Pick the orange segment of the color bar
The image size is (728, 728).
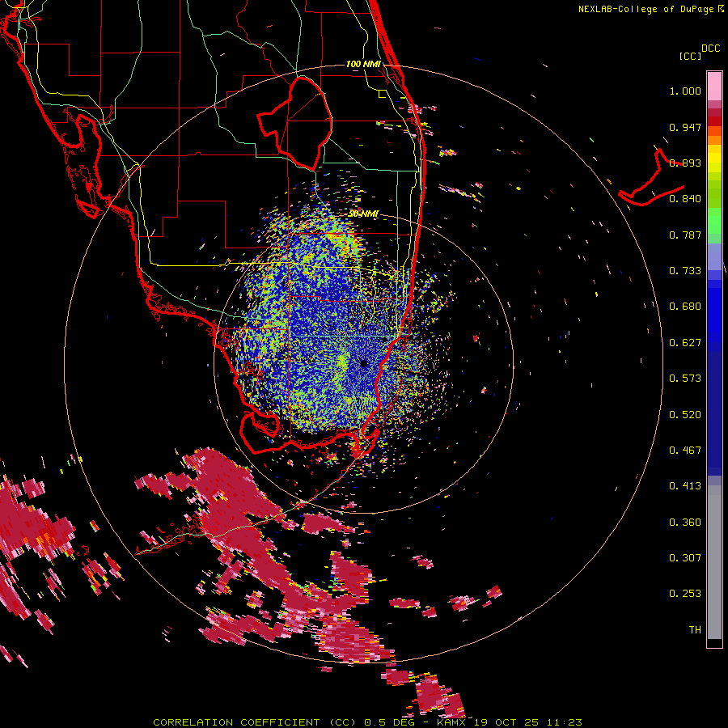[714, 140]
